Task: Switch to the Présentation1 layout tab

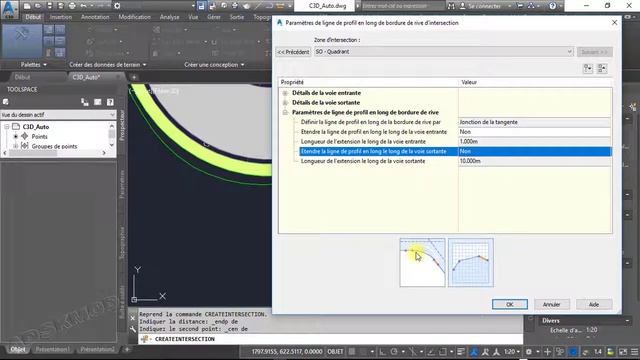Action: coord(53,349)
